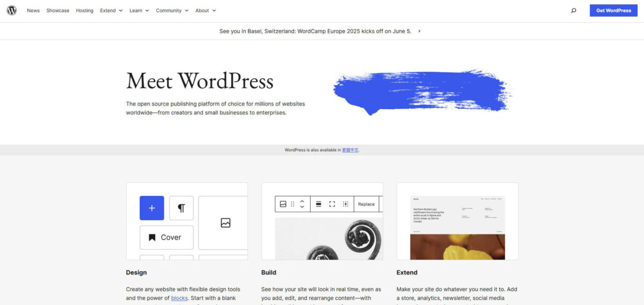
Task: Open the search magnifier icon
Action: point(573,10)
